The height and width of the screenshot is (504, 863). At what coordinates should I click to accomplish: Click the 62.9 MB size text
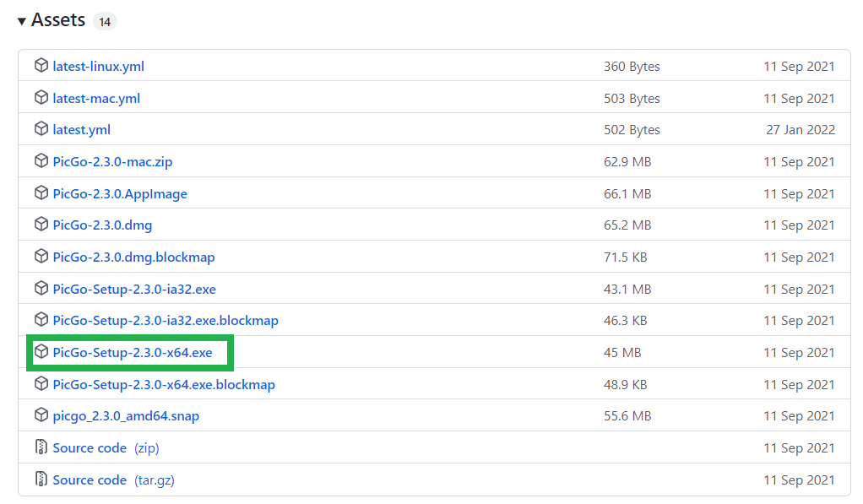627,162
